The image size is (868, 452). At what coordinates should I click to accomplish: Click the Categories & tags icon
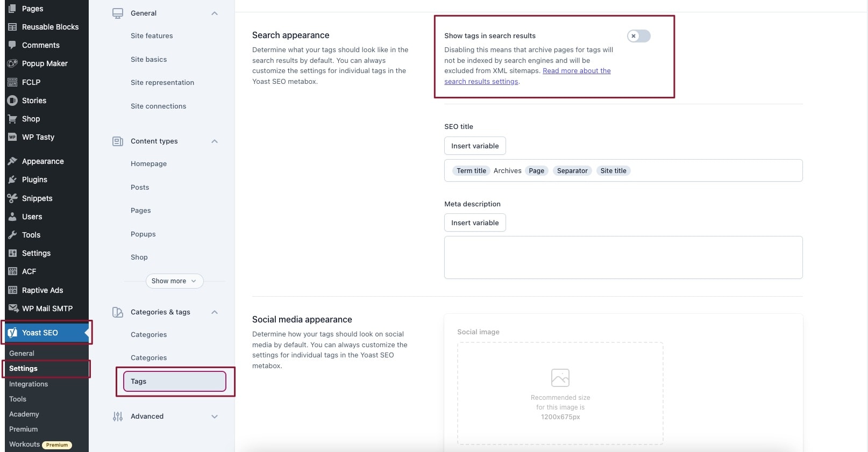click(x=118, y=312)
